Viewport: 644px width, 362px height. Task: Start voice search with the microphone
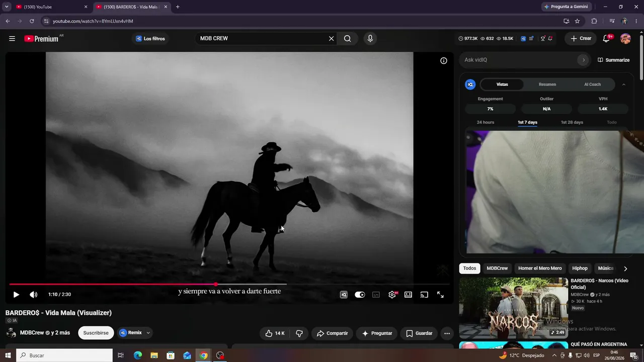pos(370,39)
